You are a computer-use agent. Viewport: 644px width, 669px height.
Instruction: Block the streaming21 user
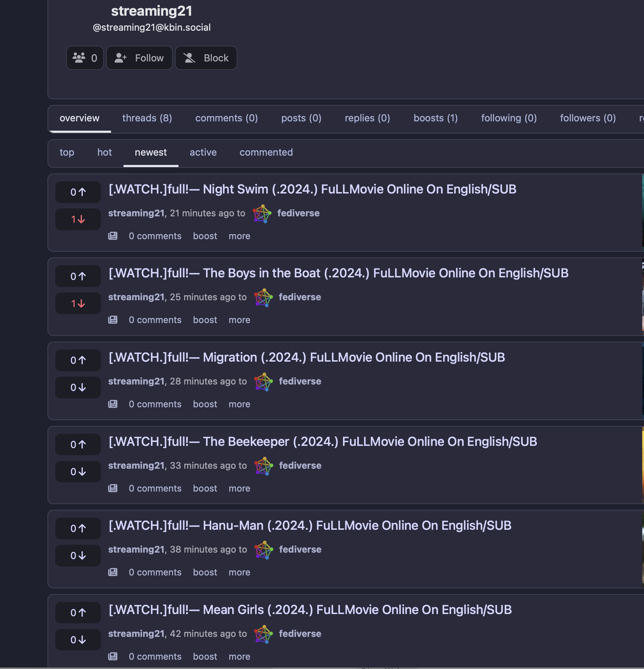tap(206, 58)
